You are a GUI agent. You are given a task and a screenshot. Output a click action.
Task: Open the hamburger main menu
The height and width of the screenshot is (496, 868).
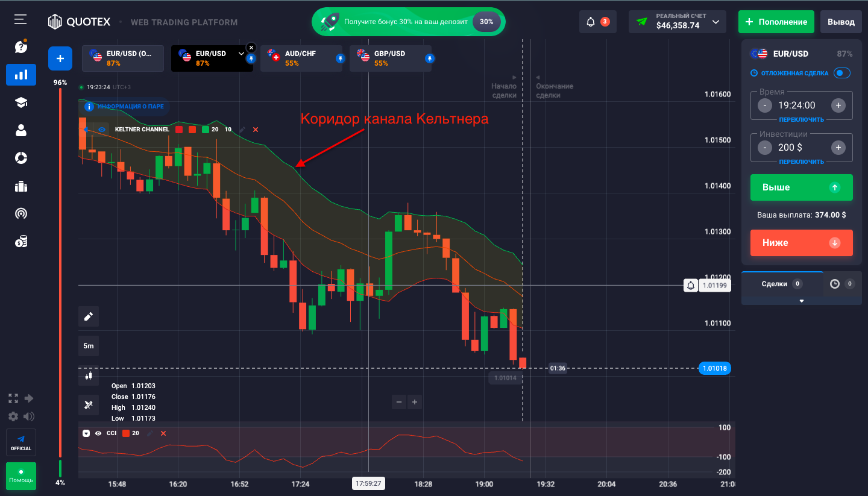point(20,20)
